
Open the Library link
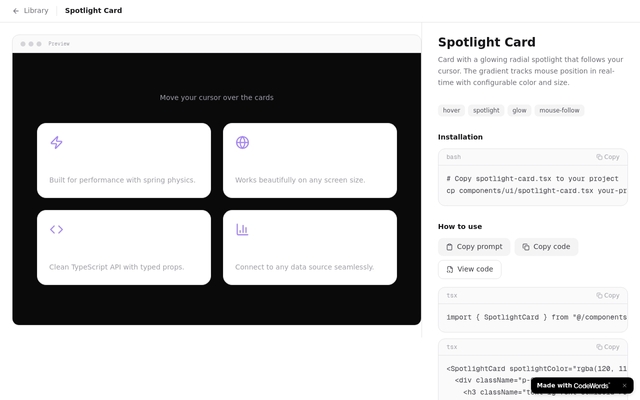[36, 11]
